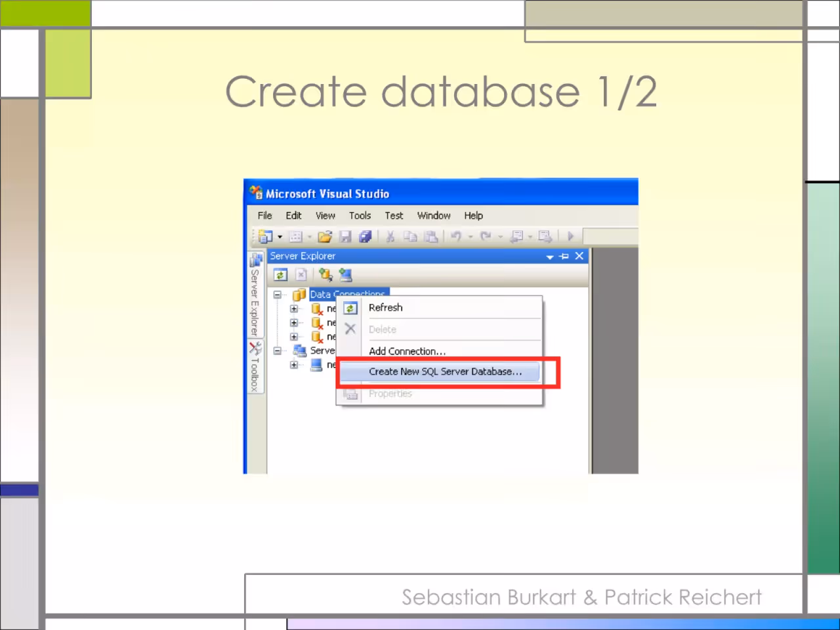Click the Open File folder icon

325,236
